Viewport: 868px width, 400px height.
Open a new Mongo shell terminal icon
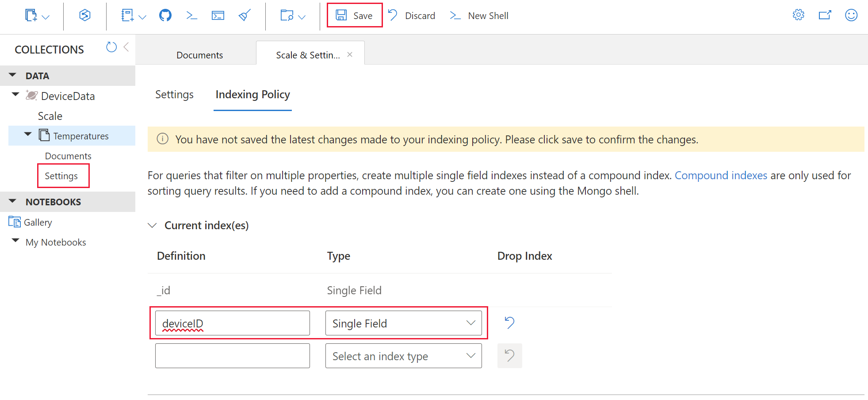click(x=218, y=15)
